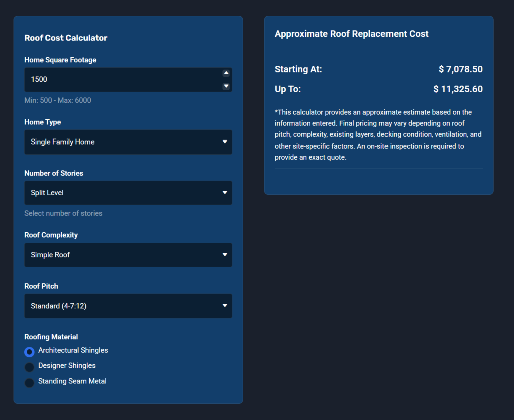The image size is (514, 420).
Task: Click the Roof Pitch caret icon
Action: coord(225,306)
